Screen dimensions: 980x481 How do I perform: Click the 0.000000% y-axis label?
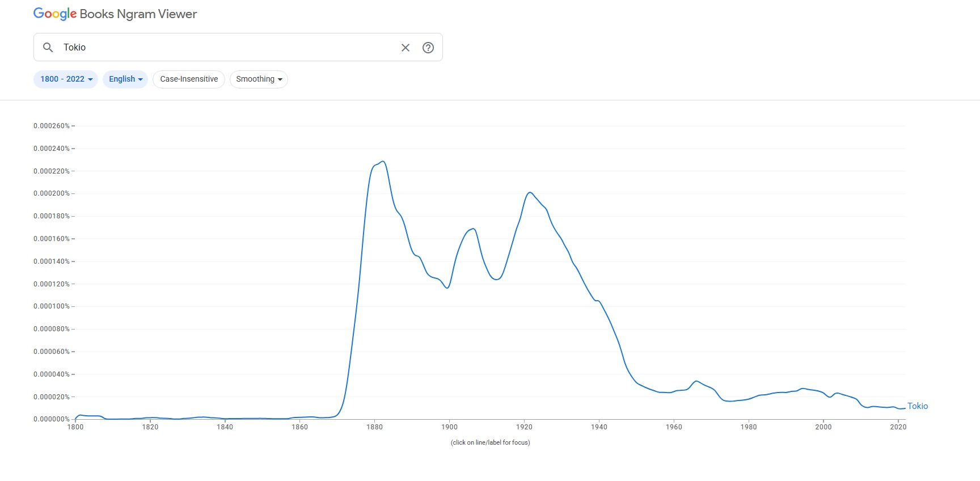pyautogui.click(x=52, y=419)
